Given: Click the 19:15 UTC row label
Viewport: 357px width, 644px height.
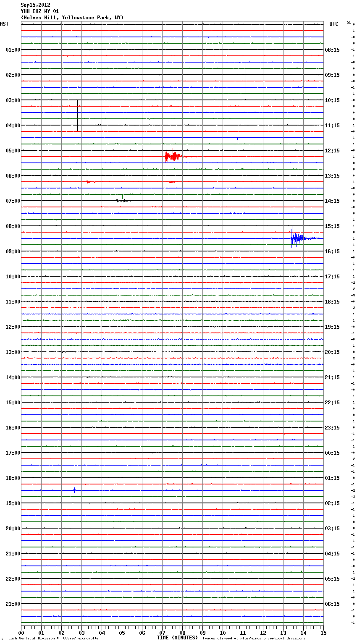Looking at the screenshot, I should 332,327.
